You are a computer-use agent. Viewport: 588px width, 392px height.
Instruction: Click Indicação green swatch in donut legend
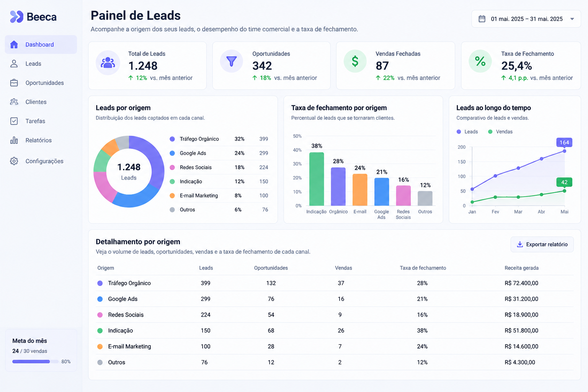pyautogui.click(x=172, y=181)
